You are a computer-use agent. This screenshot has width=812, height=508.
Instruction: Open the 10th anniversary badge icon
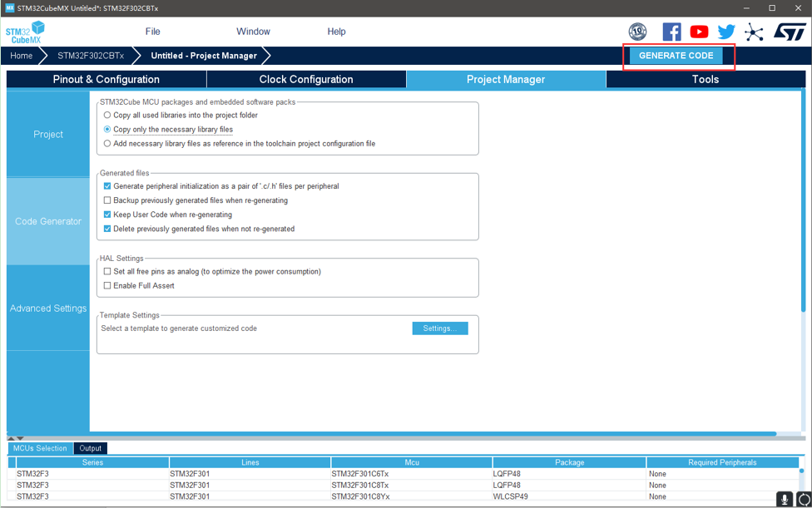click(637, 32)
